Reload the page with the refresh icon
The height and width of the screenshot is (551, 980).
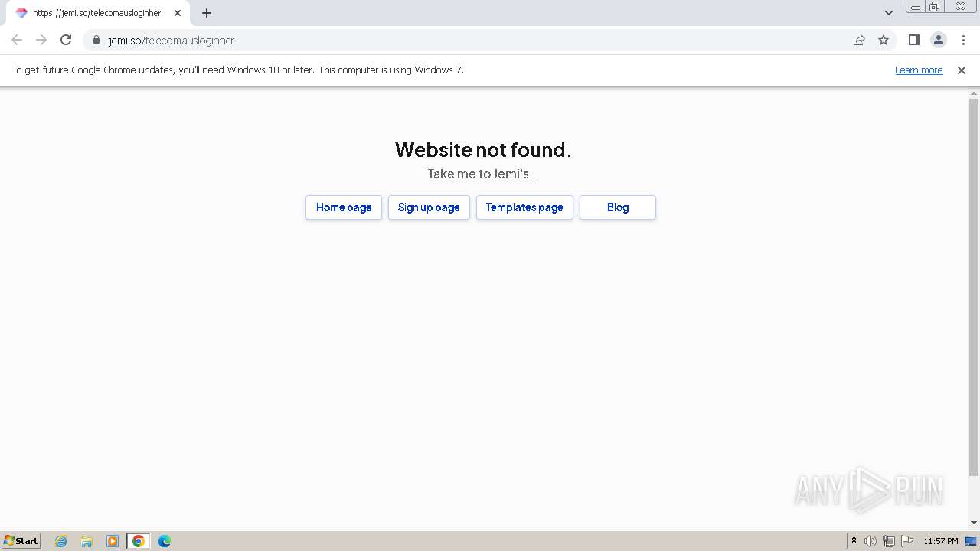coord(66,40)
